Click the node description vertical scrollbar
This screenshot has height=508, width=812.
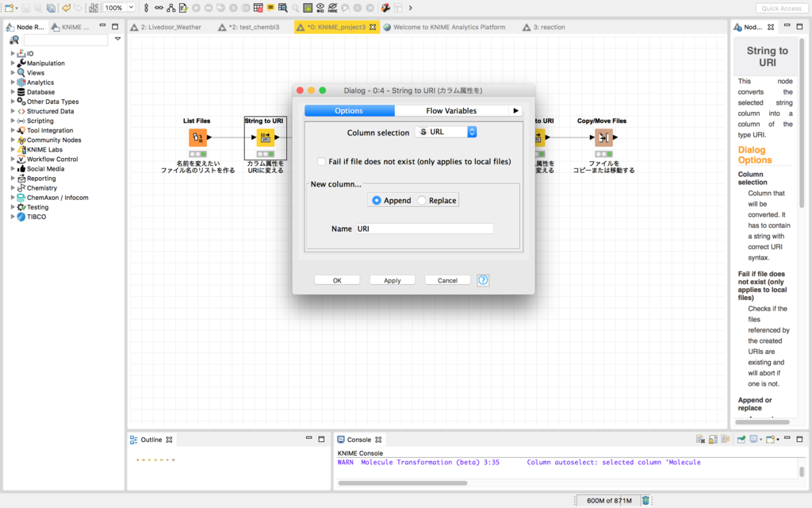click(802, 125)
